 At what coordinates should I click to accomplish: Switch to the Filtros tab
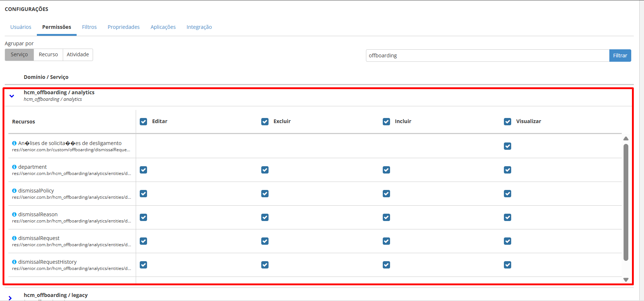click(x=89, y=27)
